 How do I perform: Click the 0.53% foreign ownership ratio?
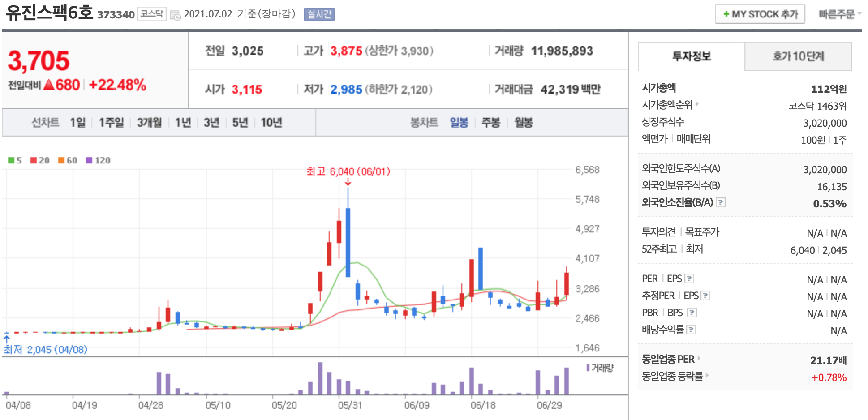pos(830,204)
